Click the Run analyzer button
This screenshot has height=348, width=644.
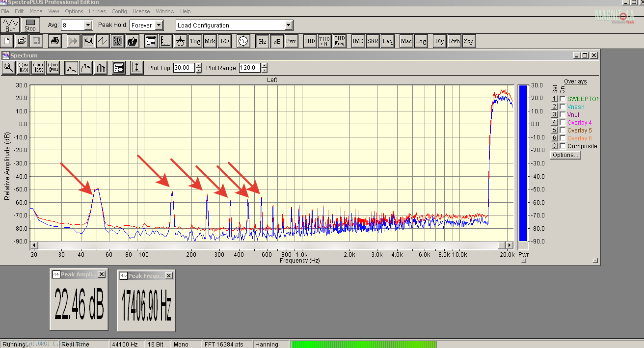pos(10,25)
